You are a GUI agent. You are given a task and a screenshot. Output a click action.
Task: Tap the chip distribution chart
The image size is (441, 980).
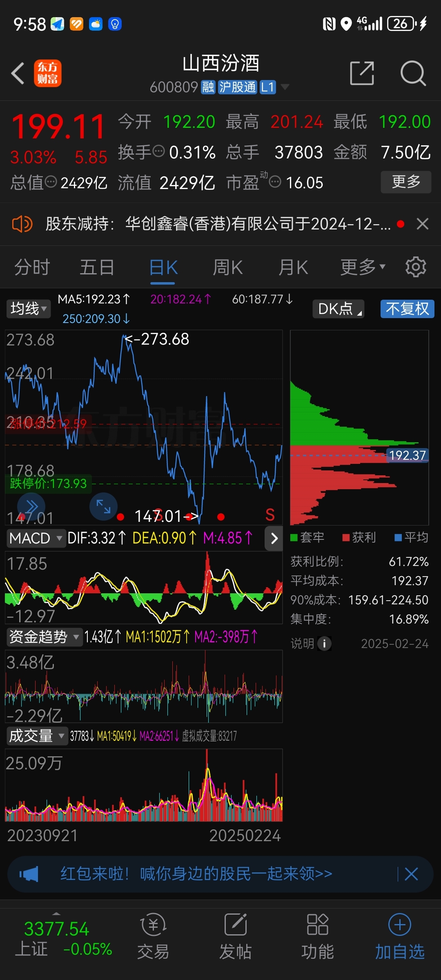359,428
